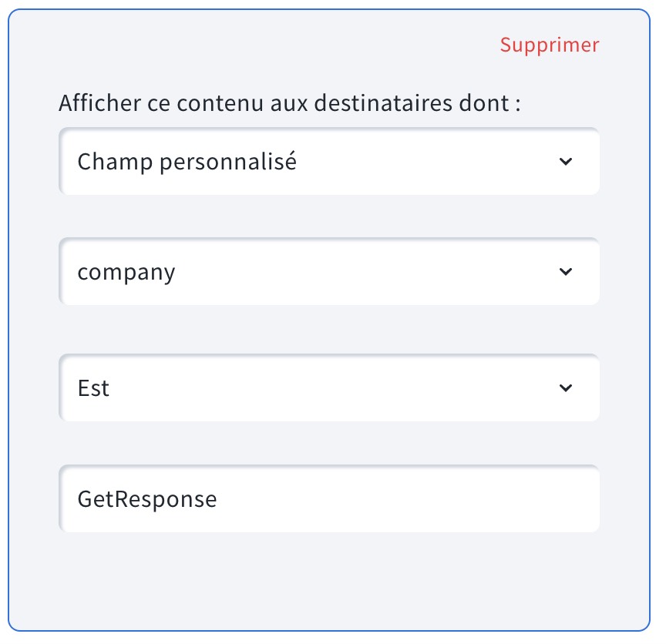666x644 pixels.
Task: Click the 'Est' text in third selector
Action: (94, 388)
